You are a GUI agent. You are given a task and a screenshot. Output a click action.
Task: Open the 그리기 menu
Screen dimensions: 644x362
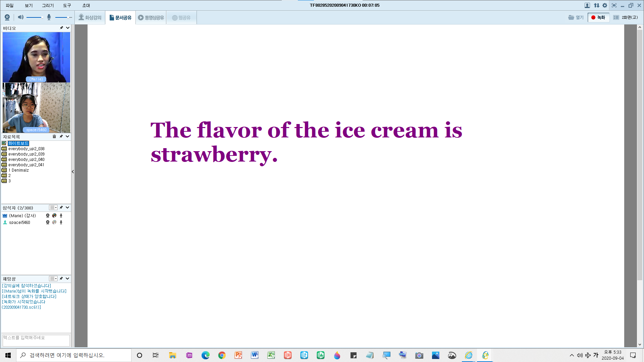[48, 5]
